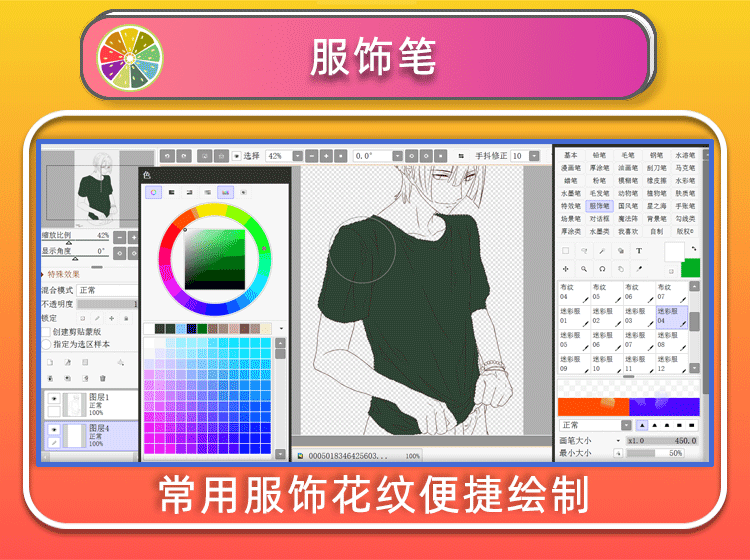Select the zoom magnifier tool
750x560 pixels.
tap(584, 269)
